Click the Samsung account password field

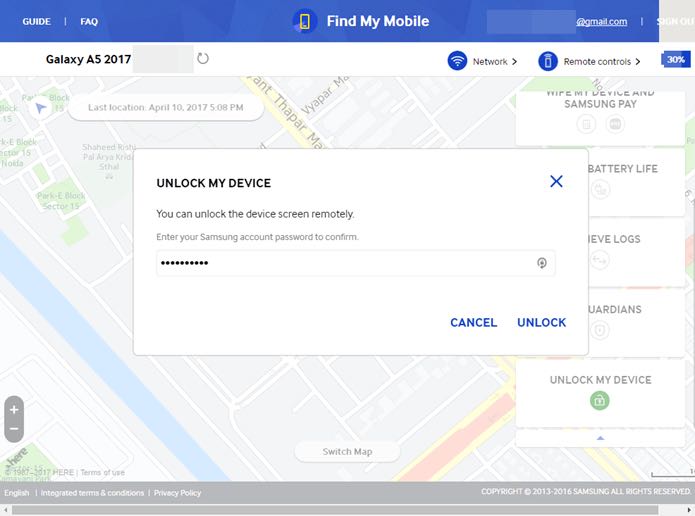point(355,263)
